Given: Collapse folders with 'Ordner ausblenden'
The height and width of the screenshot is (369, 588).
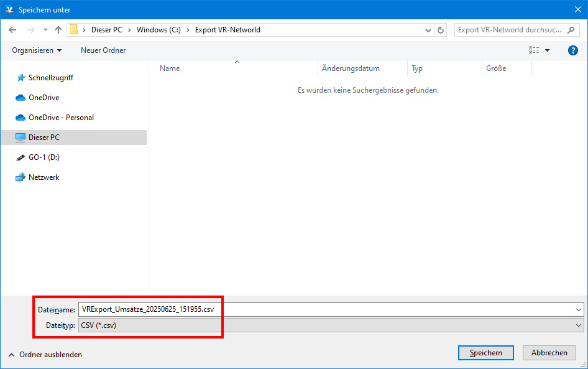Looking at the screenshot, I should [45, 355].
